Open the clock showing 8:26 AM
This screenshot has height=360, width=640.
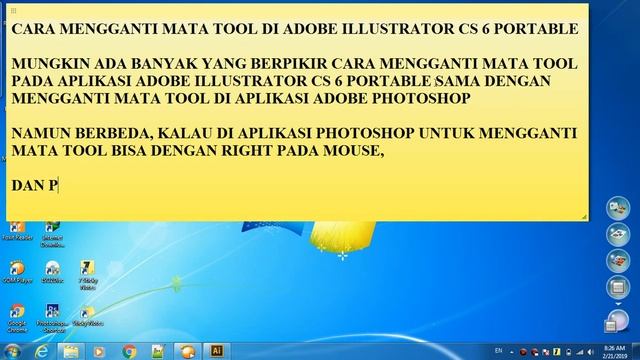(615, 352)
